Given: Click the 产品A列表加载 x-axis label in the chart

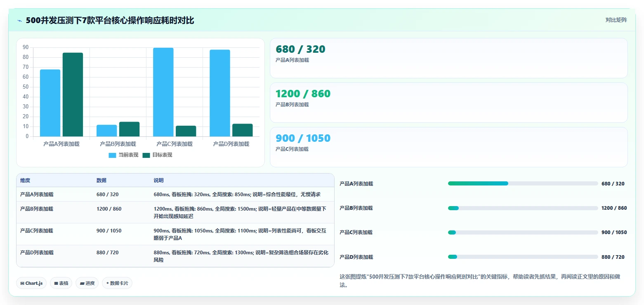Looking at the screenshot, I should 61,144.
